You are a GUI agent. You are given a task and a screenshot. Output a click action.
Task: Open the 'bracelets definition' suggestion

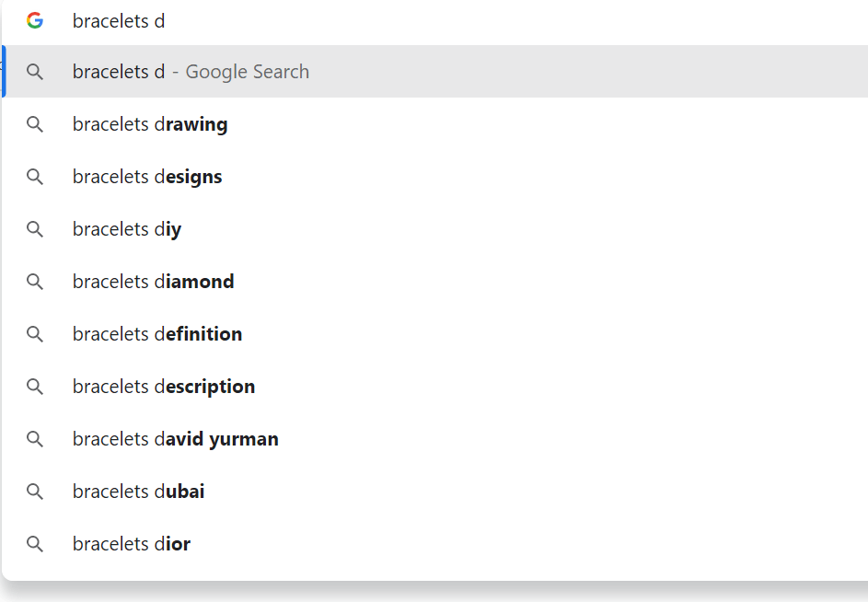click(x=435, y=334)
